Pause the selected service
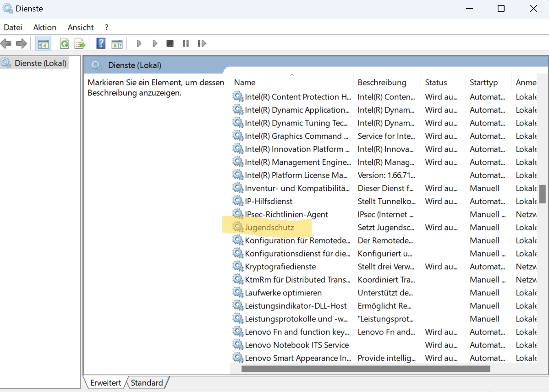Image resolution: width=549 pixels, height=392 pixels. [186, 43]
